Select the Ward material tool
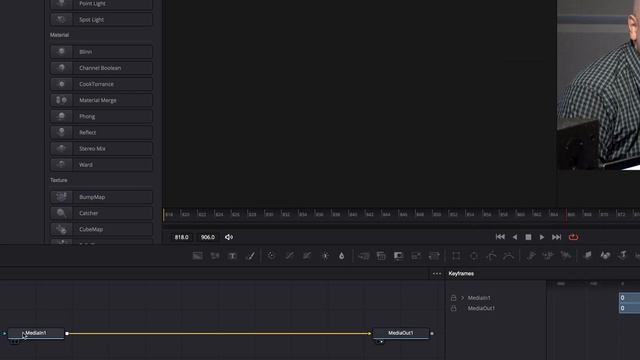Viewport: 640px width, 360px height. tap(101, 164)
